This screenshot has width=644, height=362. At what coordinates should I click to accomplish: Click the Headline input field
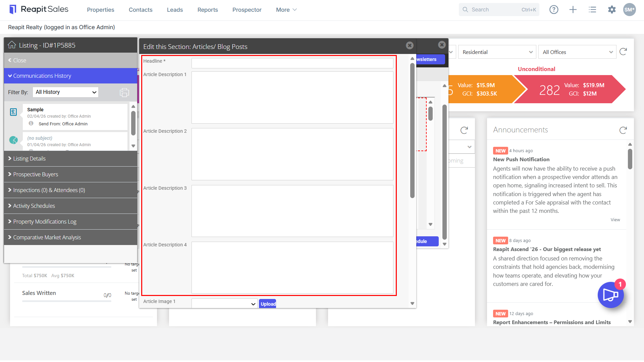(x=292, y=63)
